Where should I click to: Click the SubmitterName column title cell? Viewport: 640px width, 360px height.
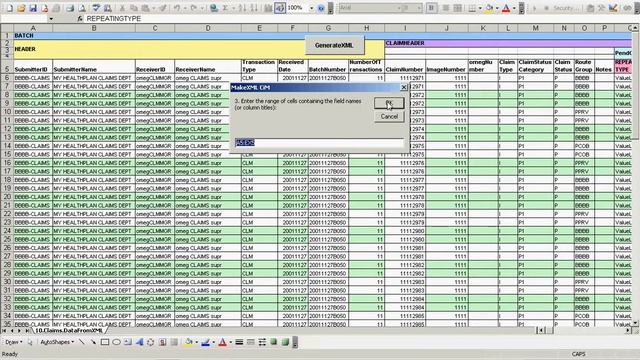pos(93,67)
